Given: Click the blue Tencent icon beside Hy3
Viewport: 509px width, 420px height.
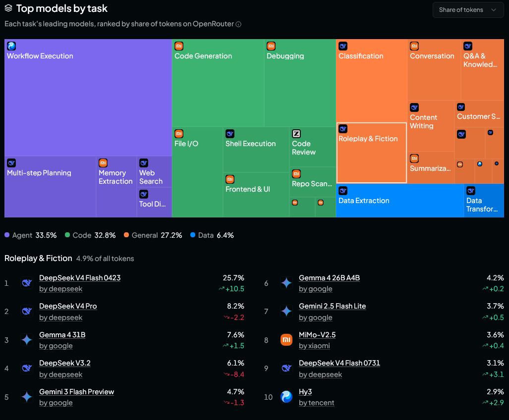Looking at the screenshot, I should point(286,397).
